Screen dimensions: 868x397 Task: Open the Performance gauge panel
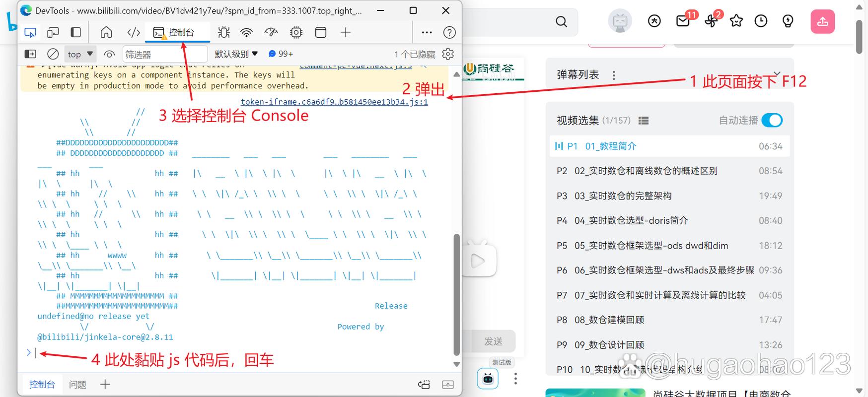click(271, 33)
